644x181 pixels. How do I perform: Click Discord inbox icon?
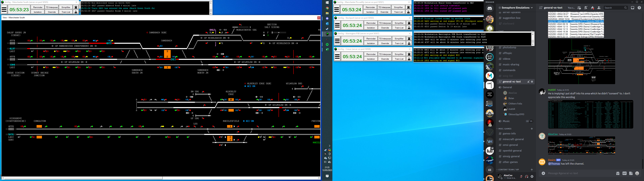(x=632, y=8)
